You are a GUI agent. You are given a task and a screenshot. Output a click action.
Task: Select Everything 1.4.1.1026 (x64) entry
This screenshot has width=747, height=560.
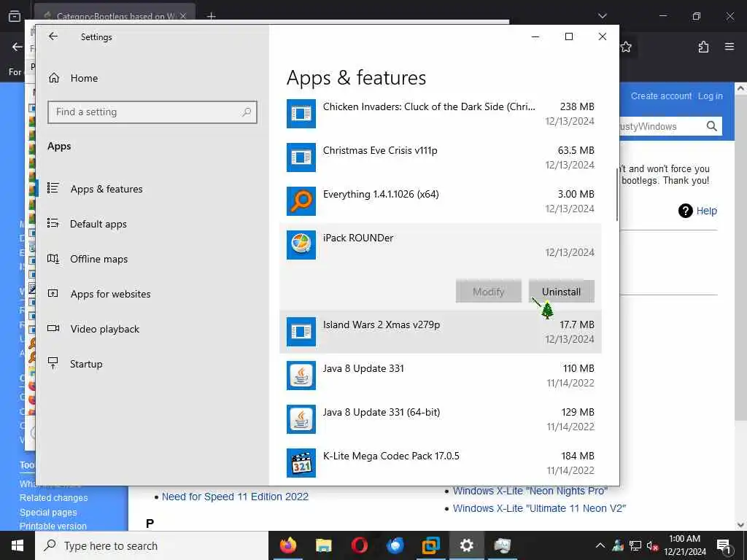pos(440,201)
